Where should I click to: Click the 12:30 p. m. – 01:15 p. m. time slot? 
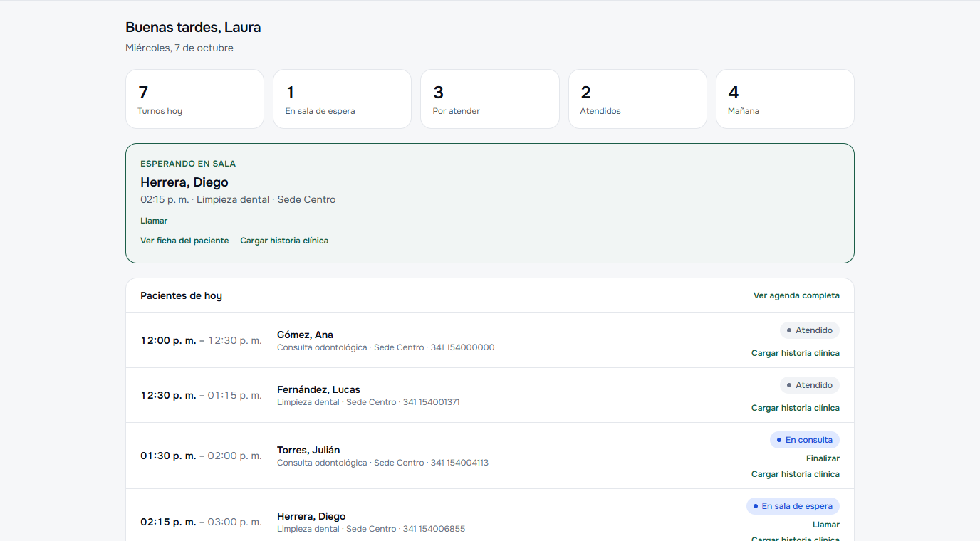coord(201,395)
